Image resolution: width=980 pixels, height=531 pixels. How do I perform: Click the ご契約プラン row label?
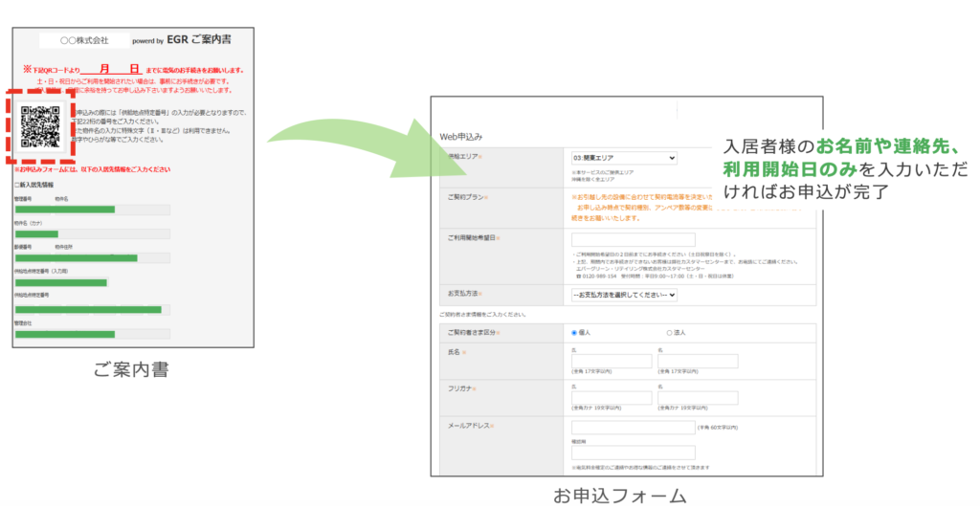pyautogui.click(x=467, y=197)
